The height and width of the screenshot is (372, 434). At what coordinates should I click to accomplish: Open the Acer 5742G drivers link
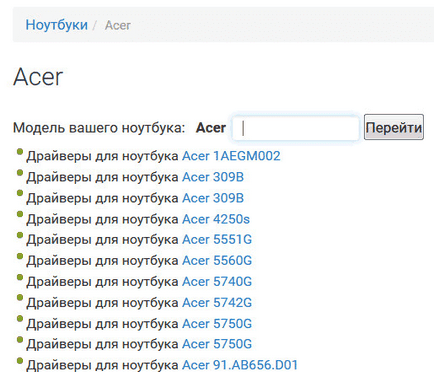[217, 303]
